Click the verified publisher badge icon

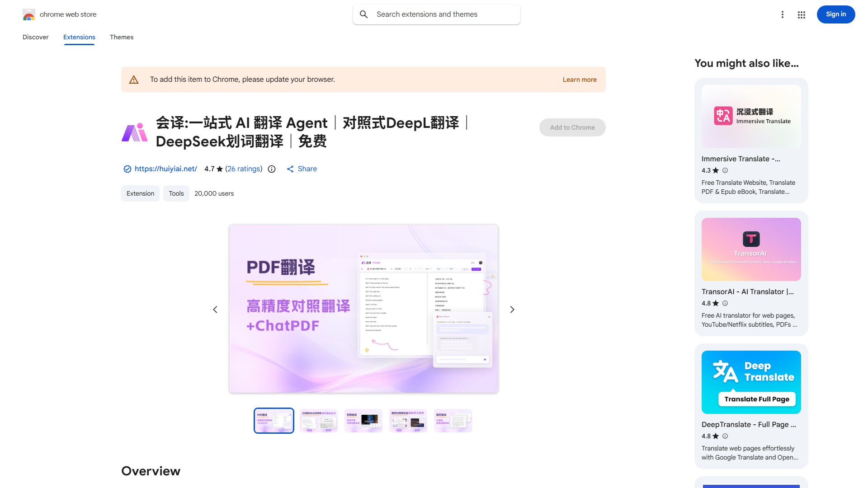pos(127,169)
